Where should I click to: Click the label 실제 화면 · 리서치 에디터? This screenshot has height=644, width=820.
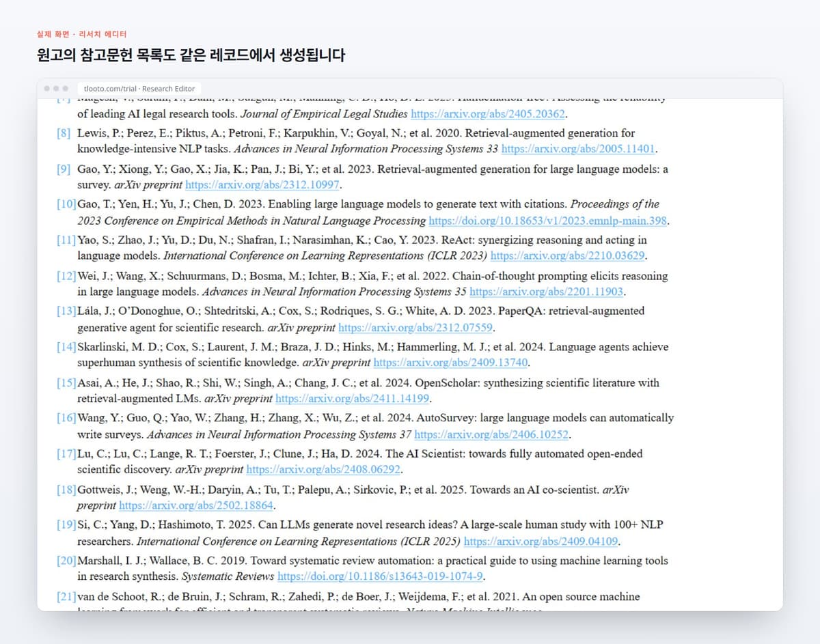click(x=81, y=33)
